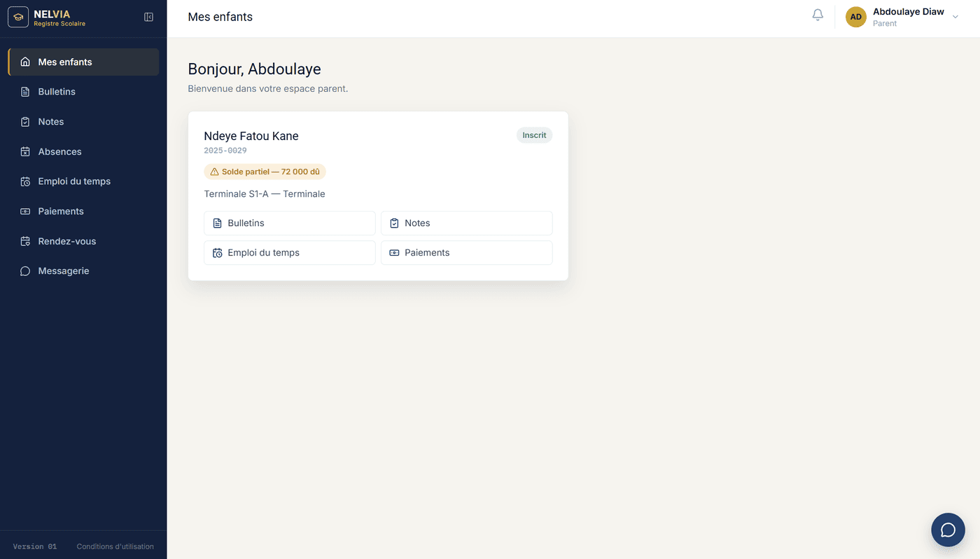Screen dimensions: 980x559
Task: Click the Conditions d'utilisation link
Action: pos(115,546)
